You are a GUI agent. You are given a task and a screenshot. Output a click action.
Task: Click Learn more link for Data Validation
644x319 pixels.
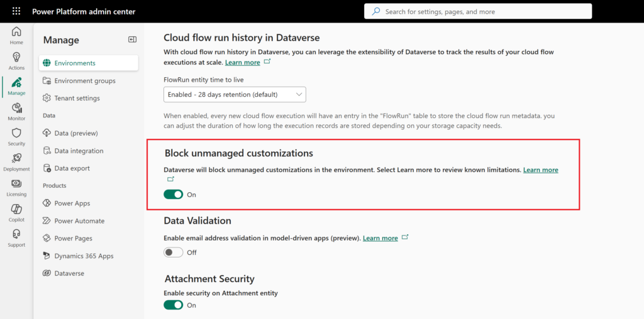coord(380,238)
